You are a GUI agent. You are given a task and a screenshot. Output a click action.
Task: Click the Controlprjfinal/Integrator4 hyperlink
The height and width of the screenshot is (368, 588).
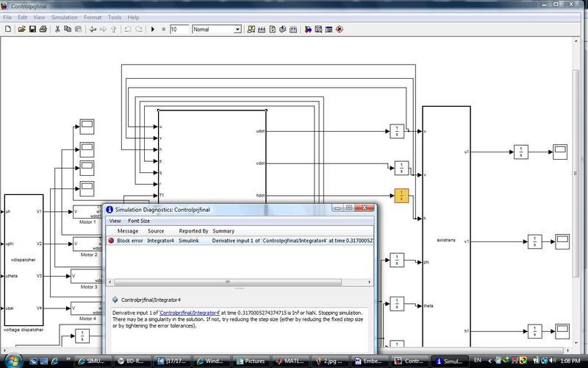click(190, 313)
